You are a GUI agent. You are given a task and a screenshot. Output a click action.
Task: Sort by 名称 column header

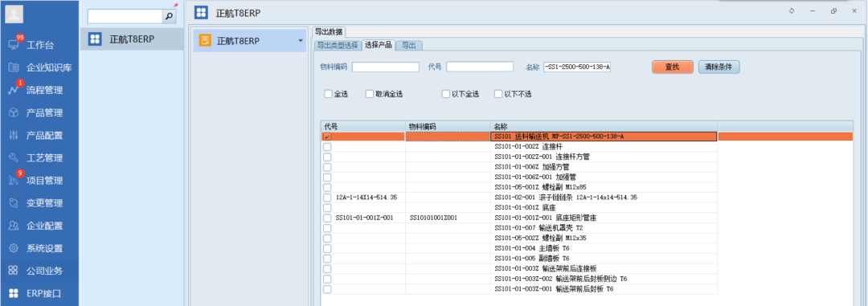[604, 127]
